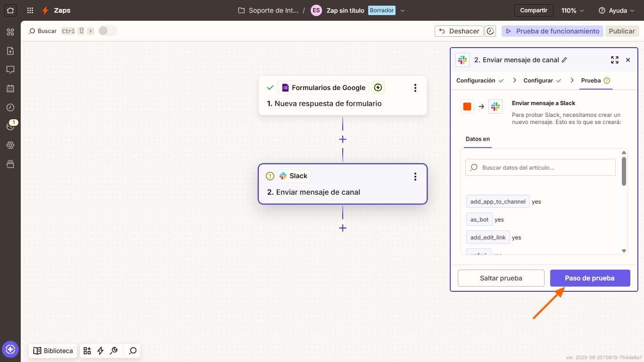The height and width of the screenshot is (362, 644).
Task: Click the Publicar button
Action: (622, 31)
